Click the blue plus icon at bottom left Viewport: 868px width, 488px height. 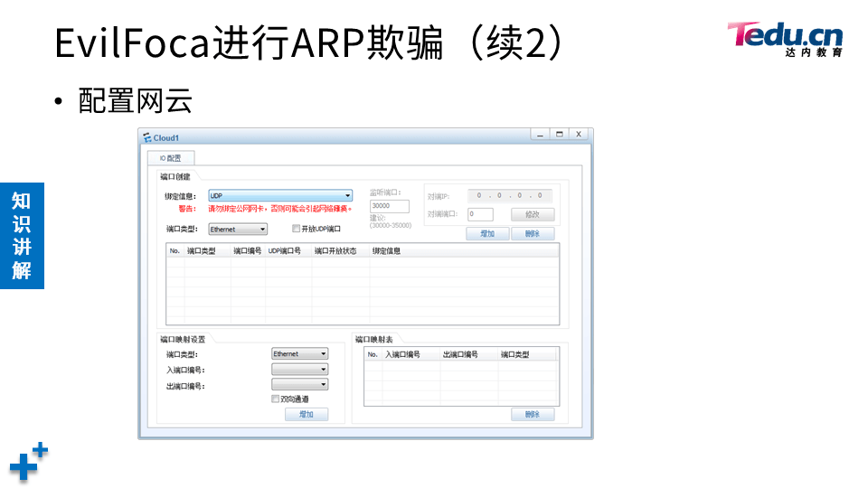pyautogui.click(x=29, y=462)
